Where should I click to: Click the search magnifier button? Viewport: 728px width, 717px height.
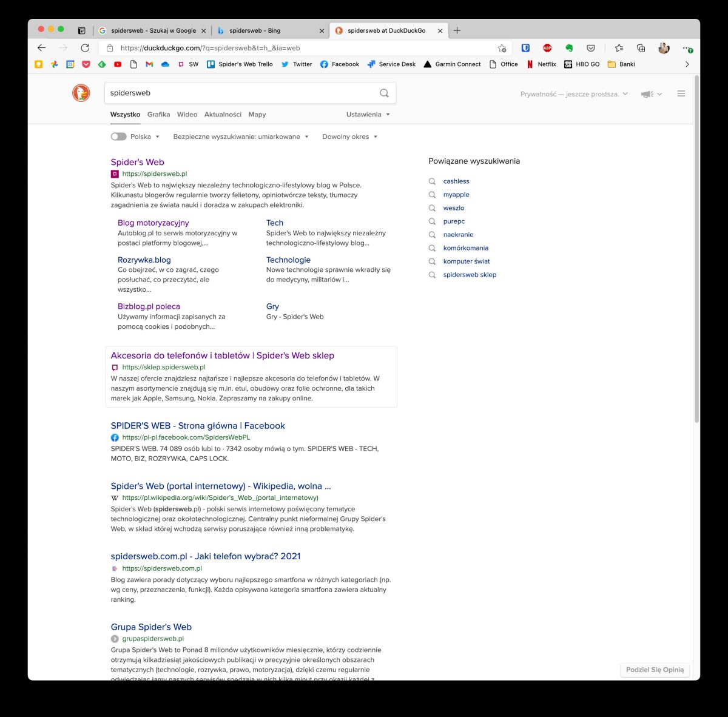click(384, 93)
